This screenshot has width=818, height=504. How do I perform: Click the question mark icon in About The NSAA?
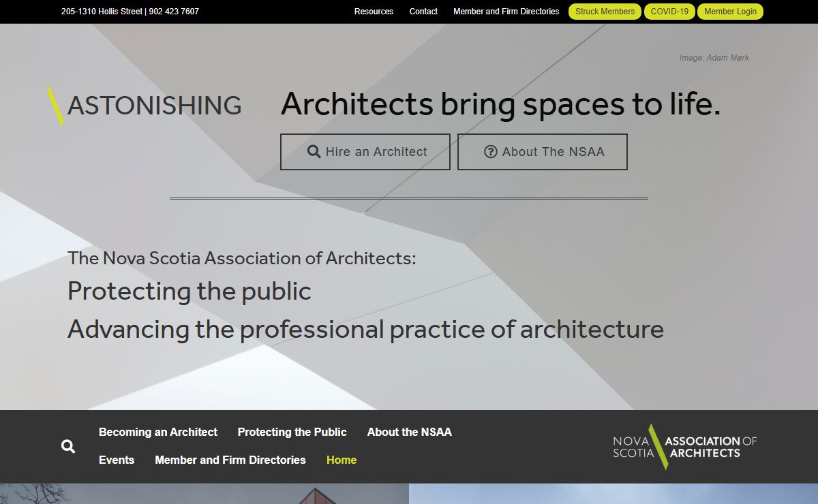[491, 152]
